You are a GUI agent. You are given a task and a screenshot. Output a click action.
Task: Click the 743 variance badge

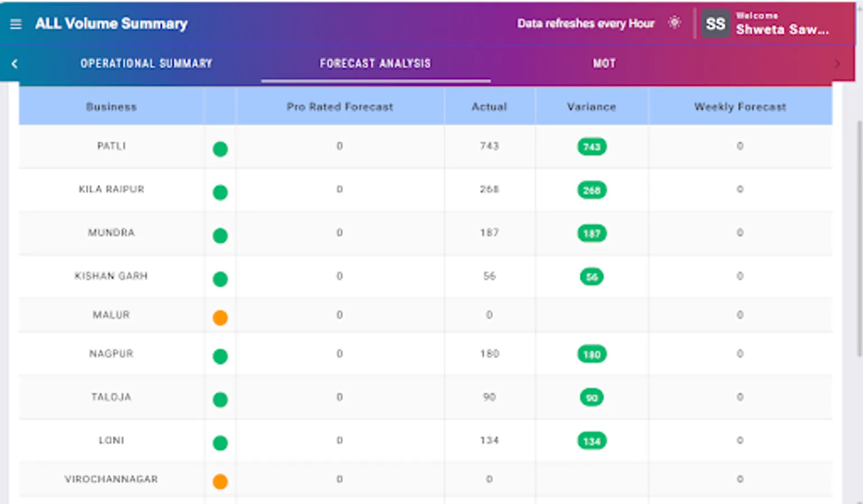[x=592, y=147]
